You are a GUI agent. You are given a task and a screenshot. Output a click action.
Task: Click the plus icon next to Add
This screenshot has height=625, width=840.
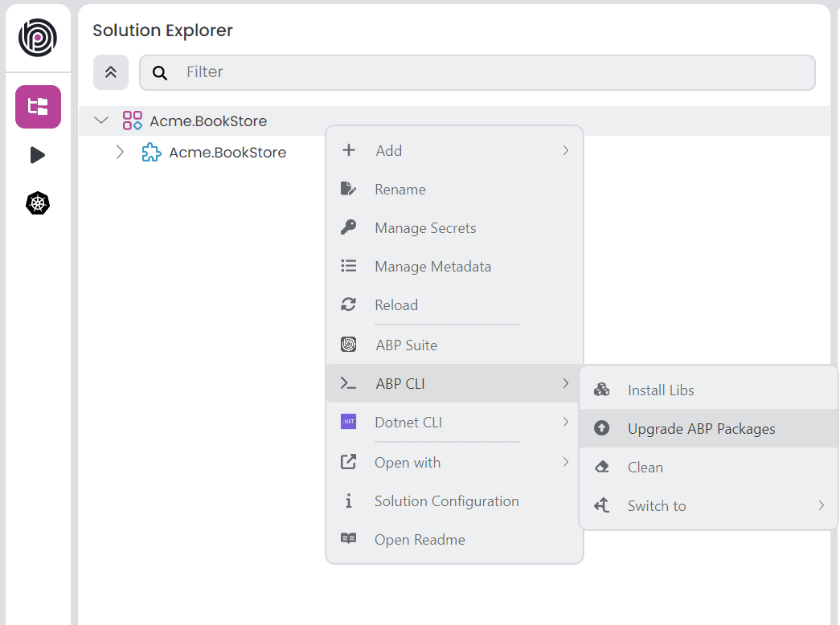(349, 150)
